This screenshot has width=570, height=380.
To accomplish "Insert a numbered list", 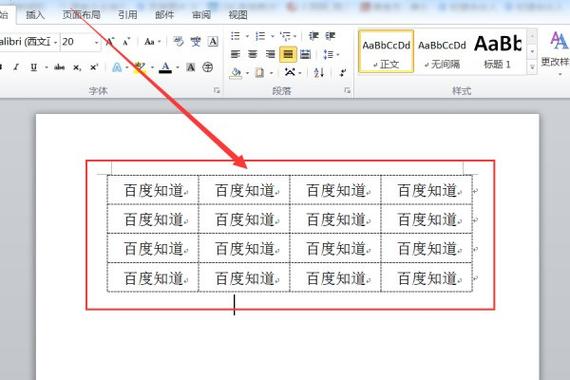I will click(260, 36).
